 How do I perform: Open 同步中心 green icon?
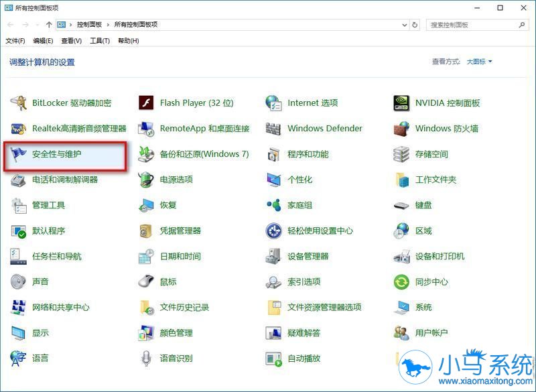[x=401, y=281]
